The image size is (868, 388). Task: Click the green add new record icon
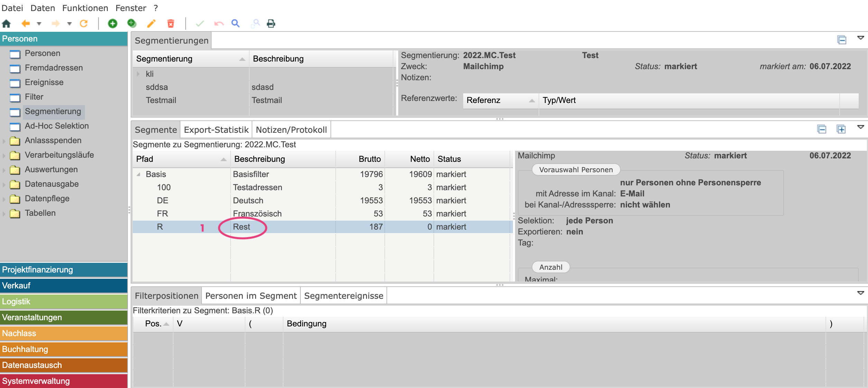point(112,24)
